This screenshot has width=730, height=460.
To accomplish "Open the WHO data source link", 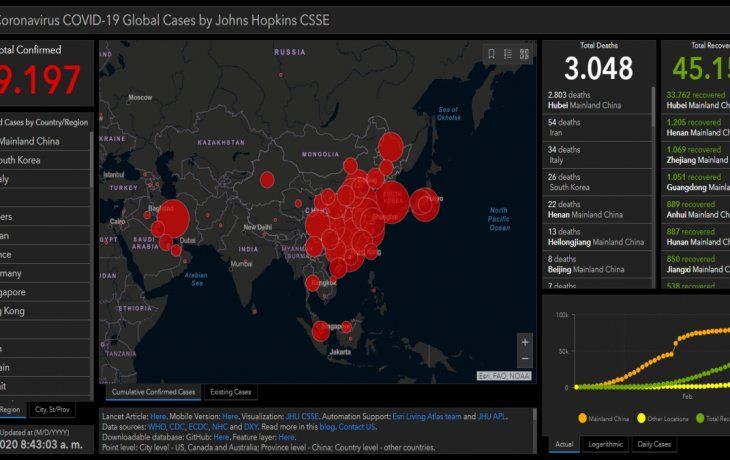I will pos(157,426).
